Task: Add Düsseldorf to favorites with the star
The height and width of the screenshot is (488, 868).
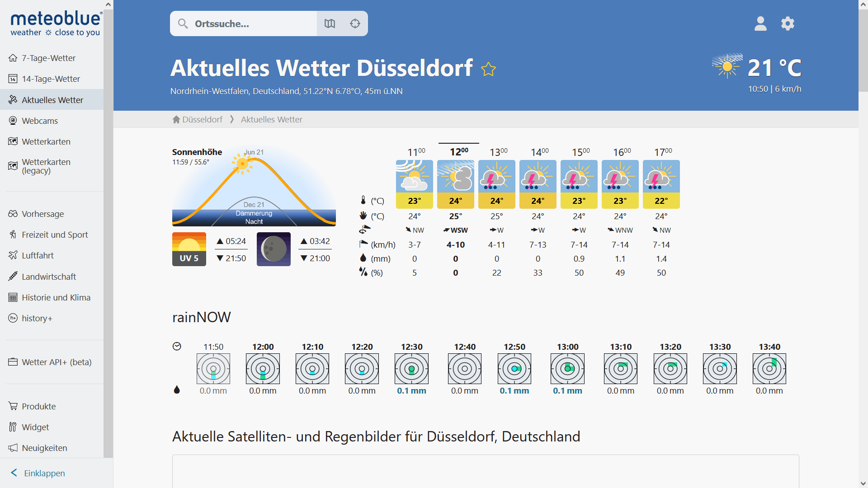Action: click(488, 69)
